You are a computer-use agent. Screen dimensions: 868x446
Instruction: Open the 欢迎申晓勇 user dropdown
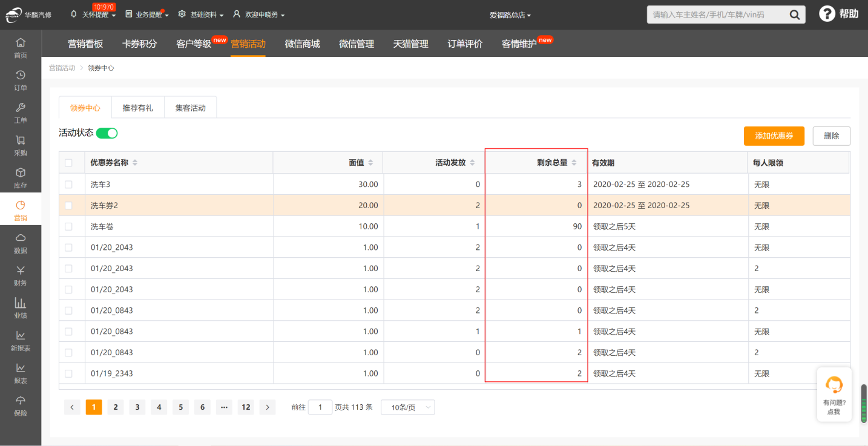coord(259,15)
